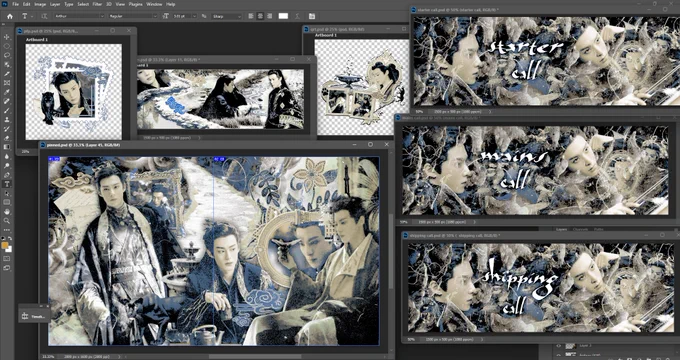Open the Window menu

click(x=154, y=4)
